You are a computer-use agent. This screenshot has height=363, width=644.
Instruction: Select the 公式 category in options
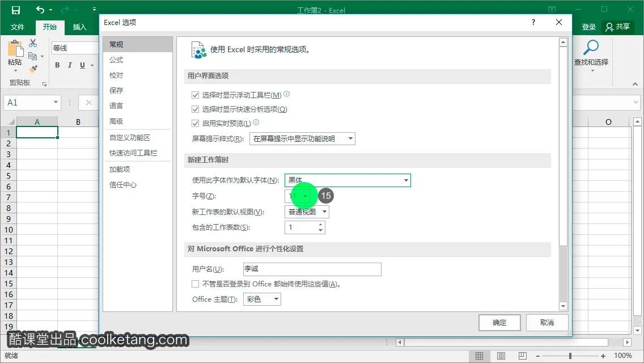138,60
